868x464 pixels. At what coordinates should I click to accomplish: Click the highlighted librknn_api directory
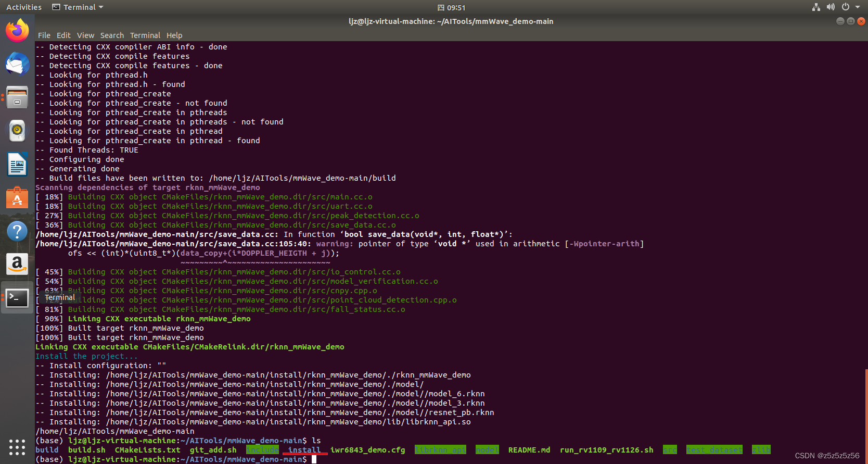(440, 450)
